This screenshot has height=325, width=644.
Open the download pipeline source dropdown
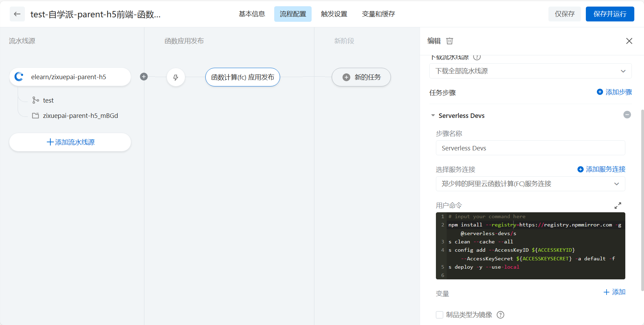[530, 71]
